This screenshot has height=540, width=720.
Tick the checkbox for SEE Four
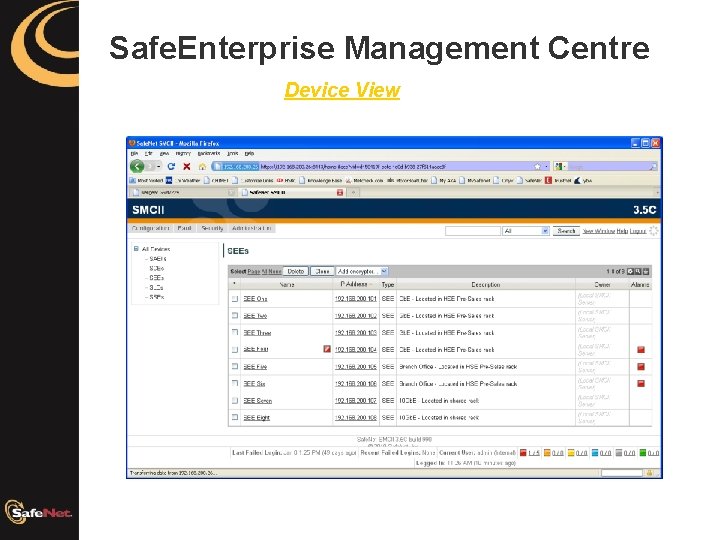(235, 349)
